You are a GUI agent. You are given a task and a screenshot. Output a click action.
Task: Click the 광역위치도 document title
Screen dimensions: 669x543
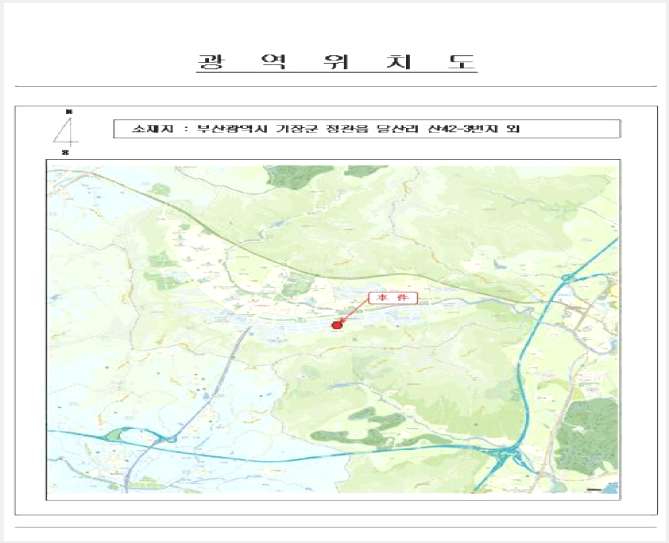coord(337,62)
